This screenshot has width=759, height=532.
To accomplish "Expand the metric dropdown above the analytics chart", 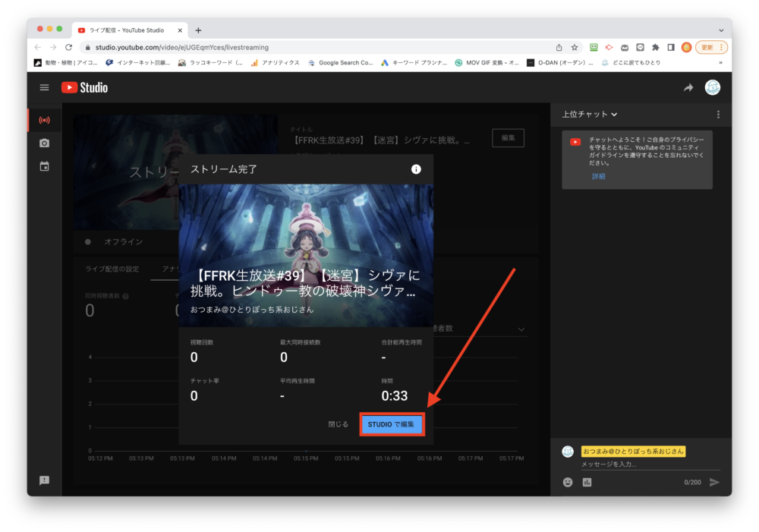I will coord(521,329).
